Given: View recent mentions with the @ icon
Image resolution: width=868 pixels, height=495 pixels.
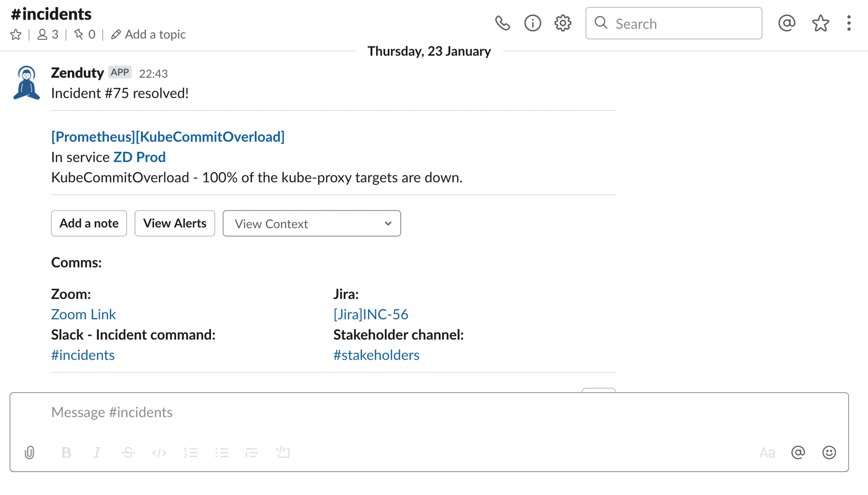Looking at the screenshot, I should tap(787, 23).
